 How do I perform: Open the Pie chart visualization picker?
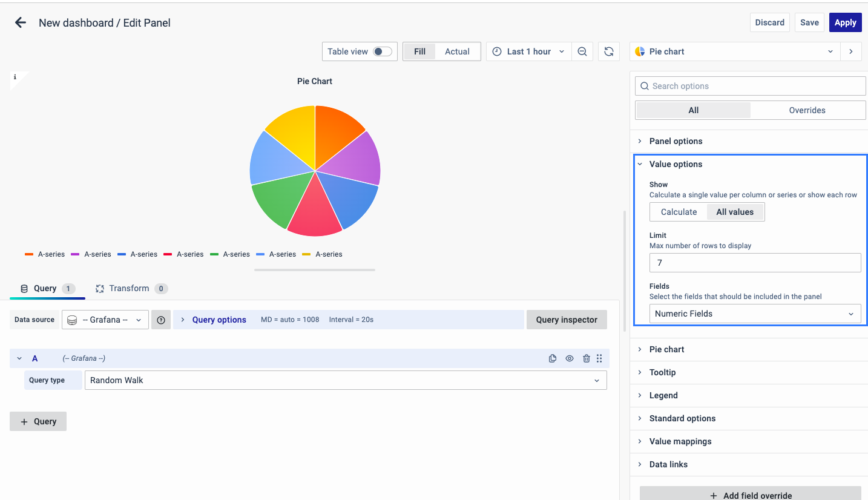click(x=734, y=51)
